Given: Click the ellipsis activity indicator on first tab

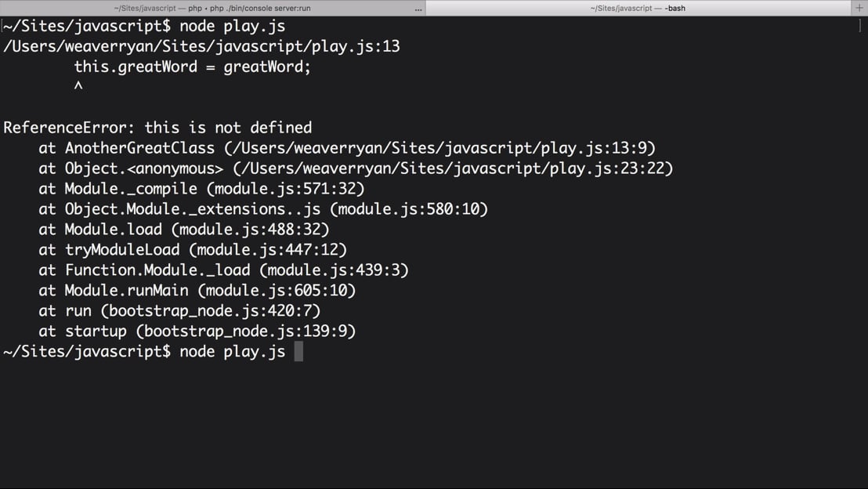Looking at the screenshot, I should click(x=418, y=9).
